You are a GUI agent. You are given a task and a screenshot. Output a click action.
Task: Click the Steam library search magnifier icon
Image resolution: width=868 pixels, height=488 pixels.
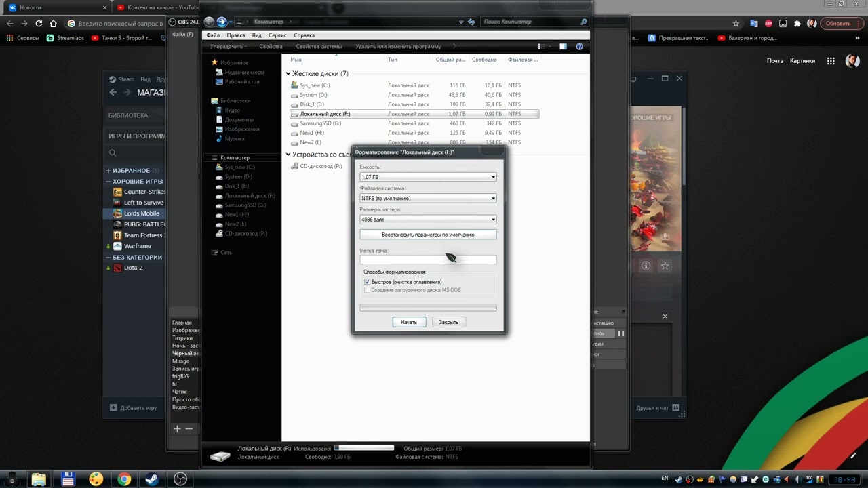click(113, 153)
